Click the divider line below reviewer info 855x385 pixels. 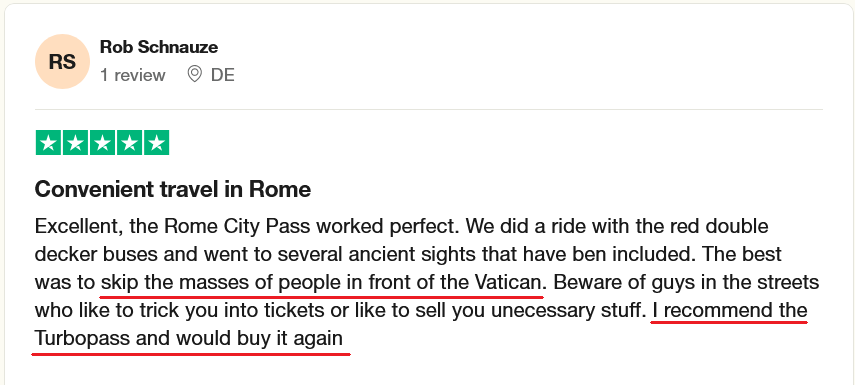(x=429, y=110)
